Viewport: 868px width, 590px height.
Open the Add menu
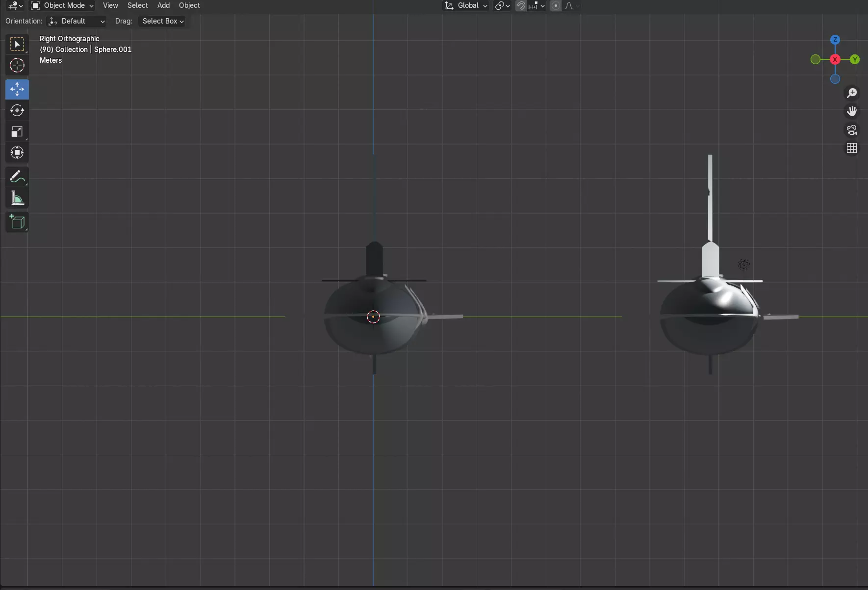click(163, 5)
